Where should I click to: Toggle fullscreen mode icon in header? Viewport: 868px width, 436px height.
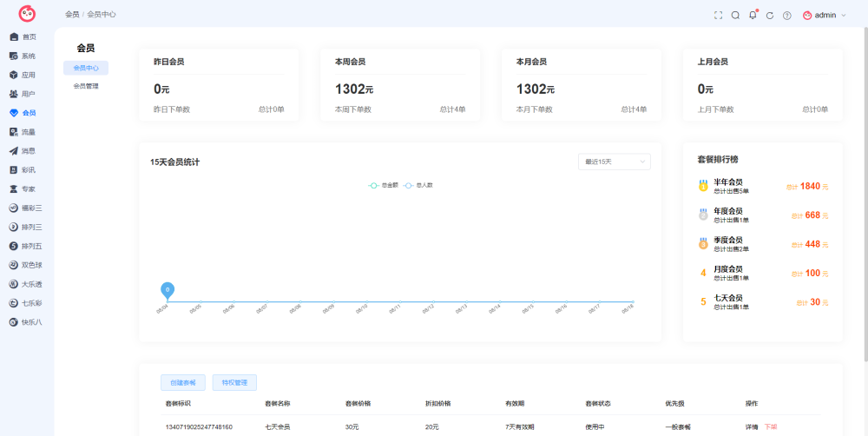coord(718,16)
